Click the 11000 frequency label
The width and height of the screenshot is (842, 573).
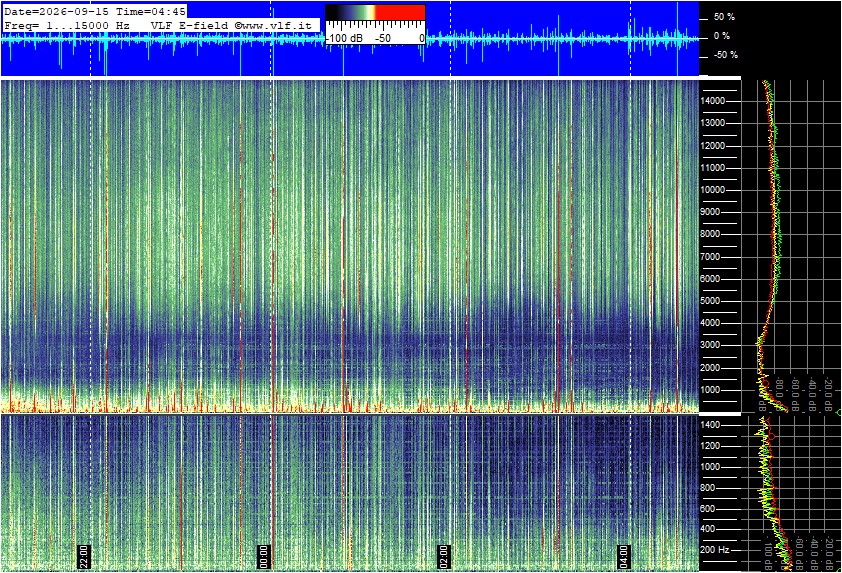tap(712, 168)
